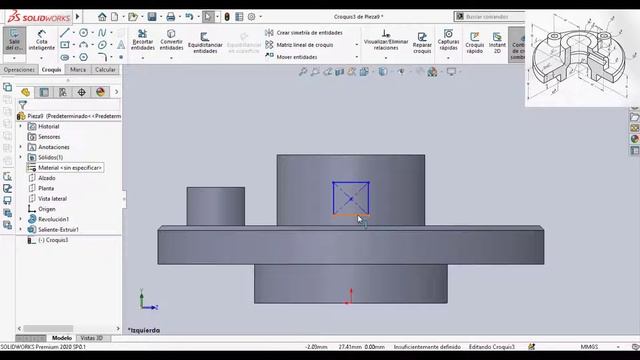Screen dimensions: 640x360
Task: Select the sketch Text tool
Action: 121,44
